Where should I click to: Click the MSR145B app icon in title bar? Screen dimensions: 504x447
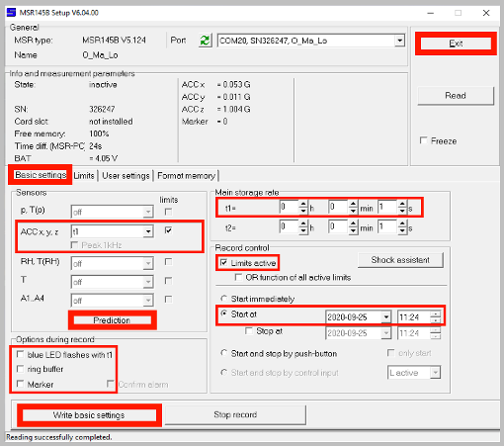click(x=11, y=13)
